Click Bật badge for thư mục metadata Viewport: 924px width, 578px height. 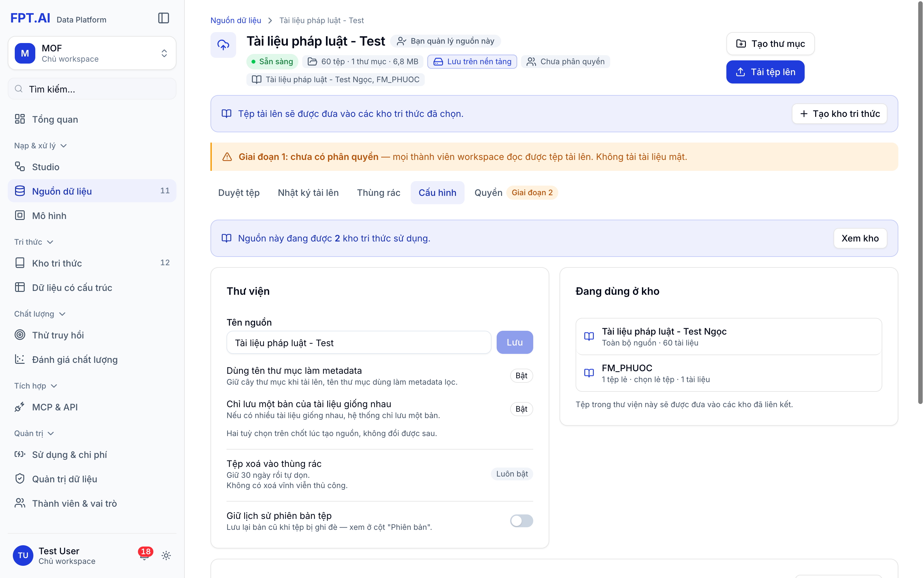coord(521,375)
